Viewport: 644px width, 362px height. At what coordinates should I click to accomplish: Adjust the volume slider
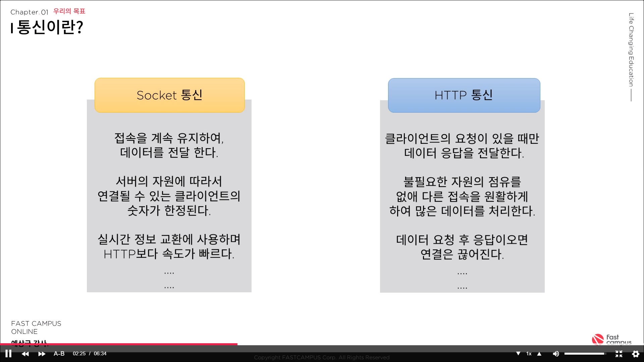[x=585, y=354]
